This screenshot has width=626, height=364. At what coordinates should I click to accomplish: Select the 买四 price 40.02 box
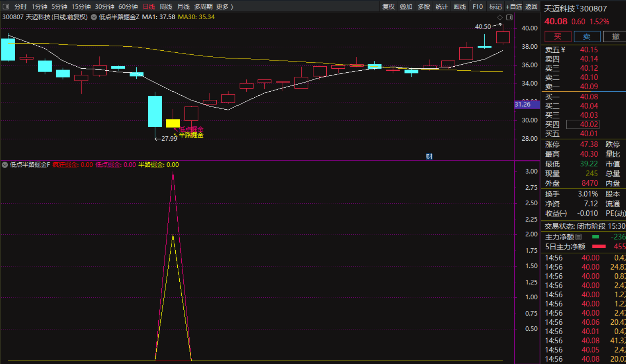coord(583,124)
